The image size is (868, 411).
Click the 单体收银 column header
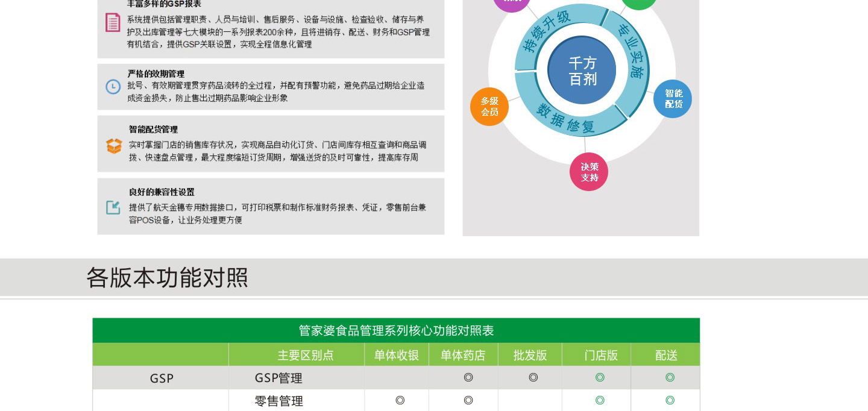(396, 356)
